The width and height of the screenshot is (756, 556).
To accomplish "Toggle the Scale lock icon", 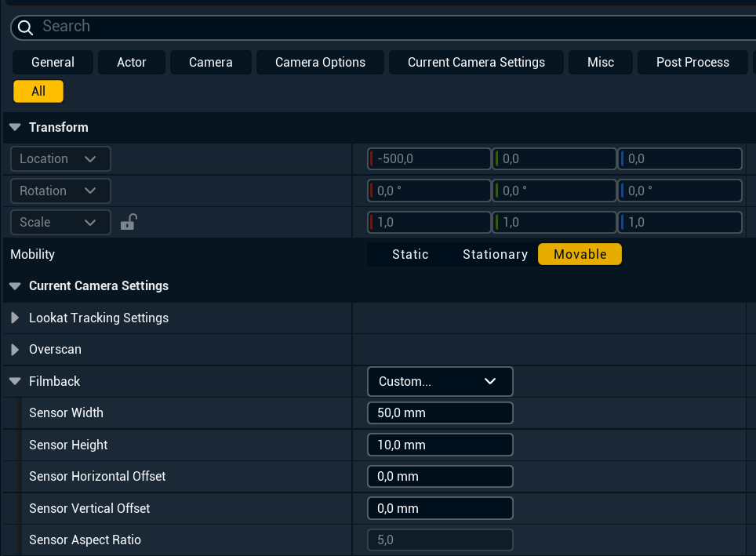I will [x=129, y=222].
